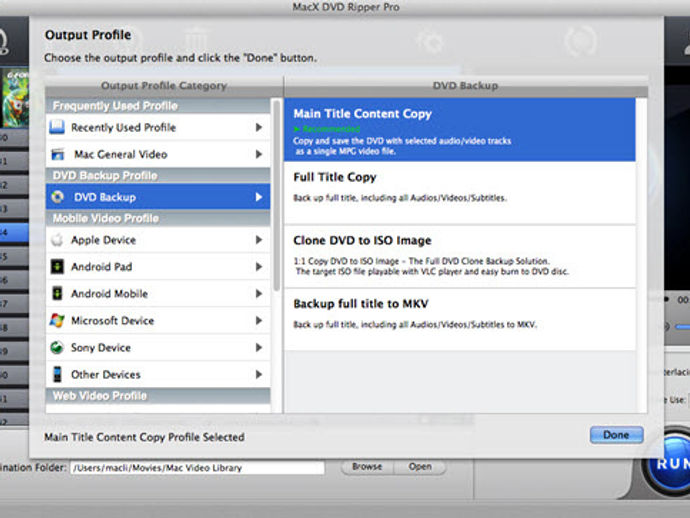Click the Done button
690x518 pixels.
(x=617, y=435)
